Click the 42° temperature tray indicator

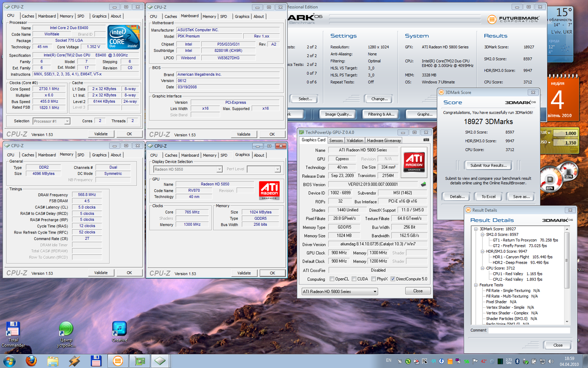(484, 361)
